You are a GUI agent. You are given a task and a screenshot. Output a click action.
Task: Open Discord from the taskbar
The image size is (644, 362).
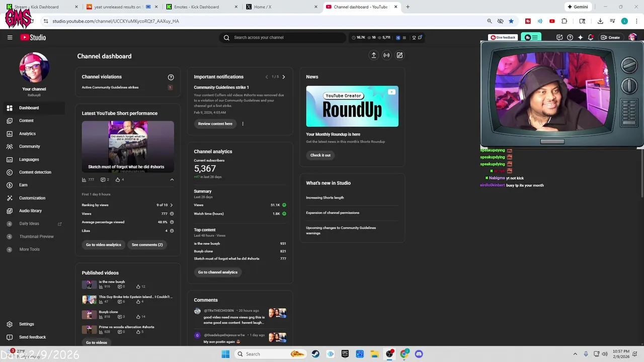click(419, 354)
